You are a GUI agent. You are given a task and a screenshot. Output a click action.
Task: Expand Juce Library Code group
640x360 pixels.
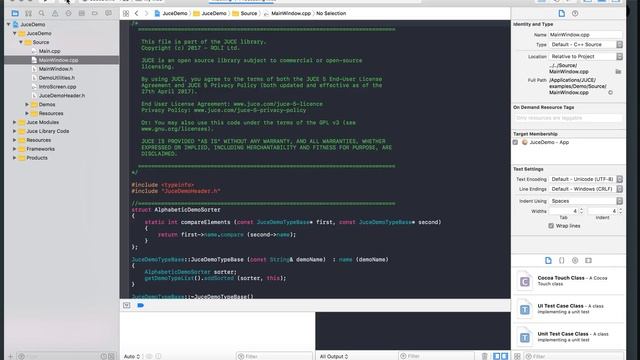(15, 131)
